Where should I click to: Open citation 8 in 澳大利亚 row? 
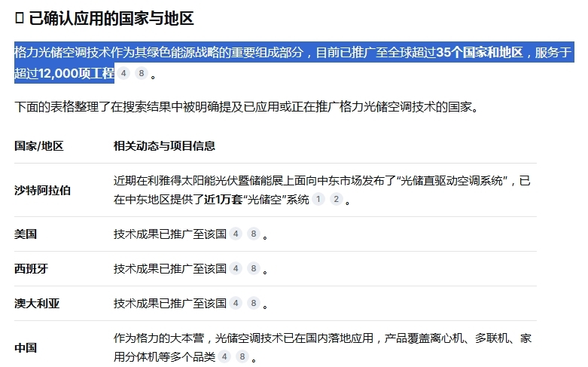pos(254,303)
